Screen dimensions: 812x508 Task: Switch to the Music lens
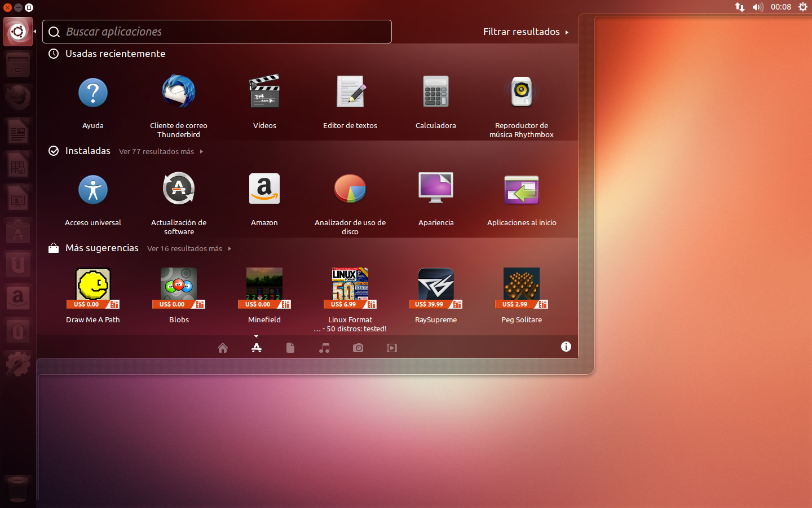tap(324, 348)
